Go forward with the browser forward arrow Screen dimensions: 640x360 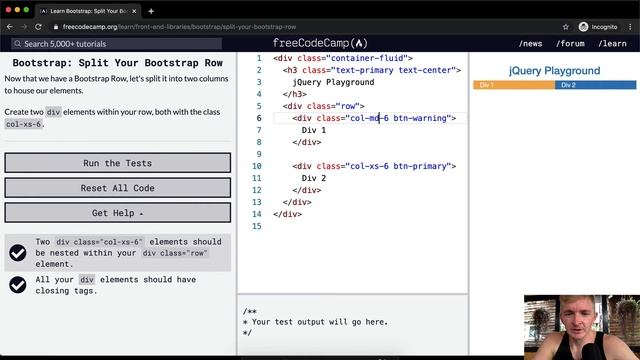click(x=24, y=27)
